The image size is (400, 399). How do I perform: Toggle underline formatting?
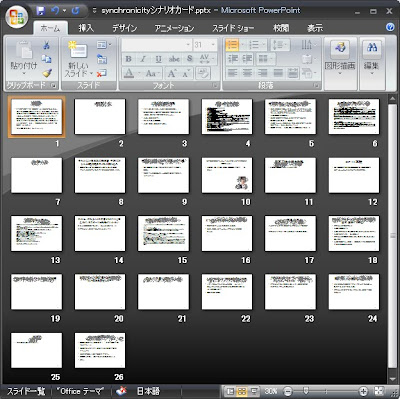pyautogui.click(x=158, y=59)
